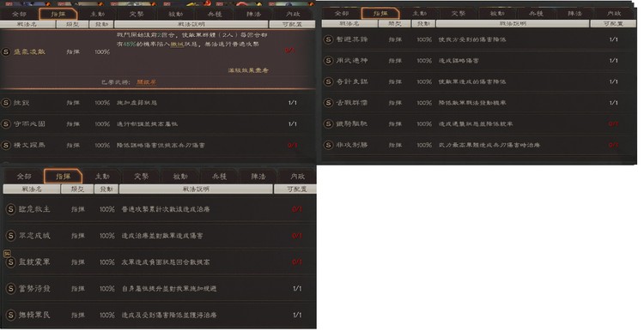Select the 撫輯軍民 tactic name
Screen dimensions: 644x331
[x=34, y=315]
